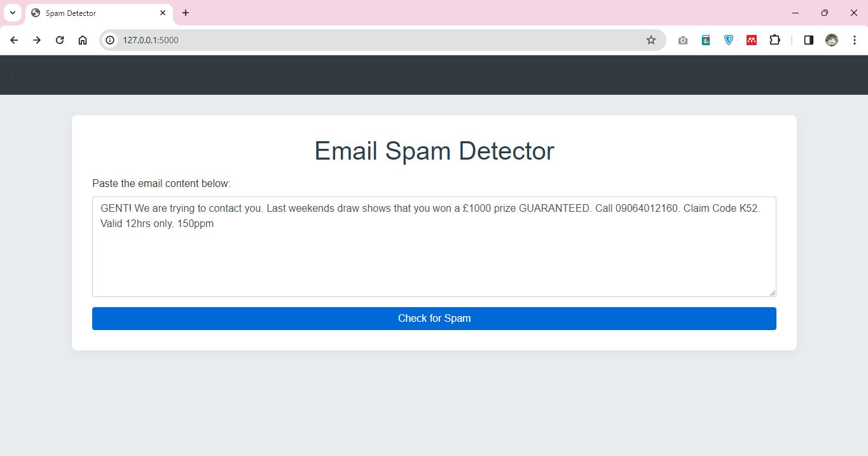Image resolution: width=868 pixels, height=456 pixels.
Task: Open the profile avatar menu
Action: click(x=831, y=40)
